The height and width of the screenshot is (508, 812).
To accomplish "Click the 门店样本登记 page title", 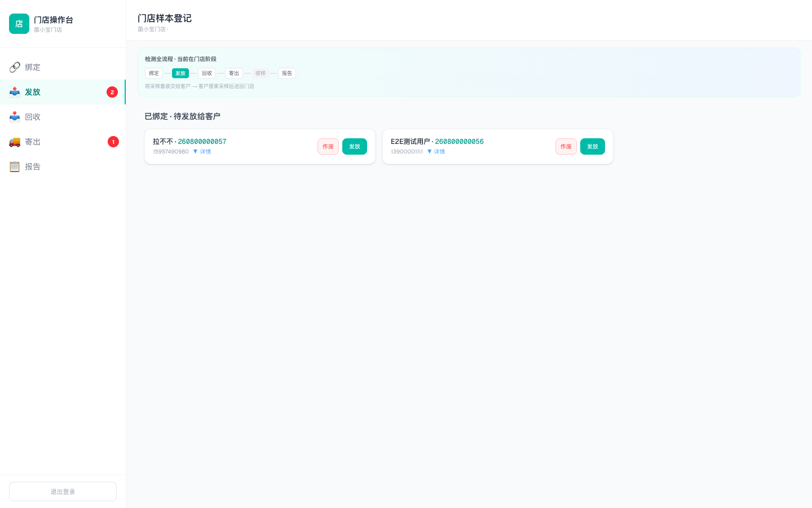I will point(165,18).
